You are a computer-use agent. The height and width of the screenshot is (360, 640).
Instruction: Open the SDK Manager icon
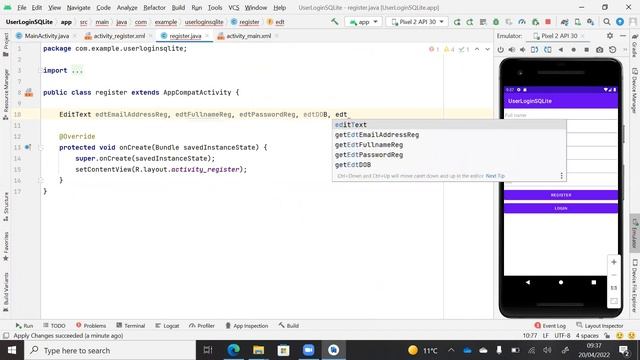click(591, 22)
